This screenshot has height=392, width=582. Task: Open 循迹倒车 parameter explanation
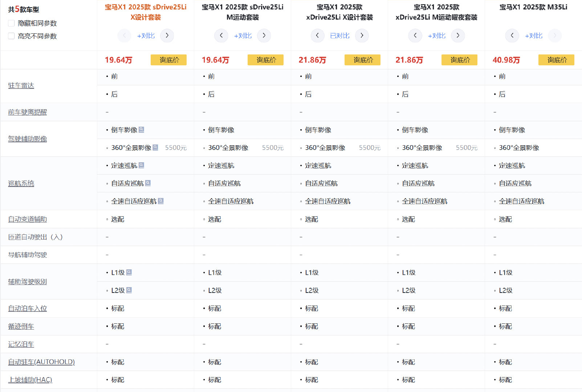click(21, 326)
